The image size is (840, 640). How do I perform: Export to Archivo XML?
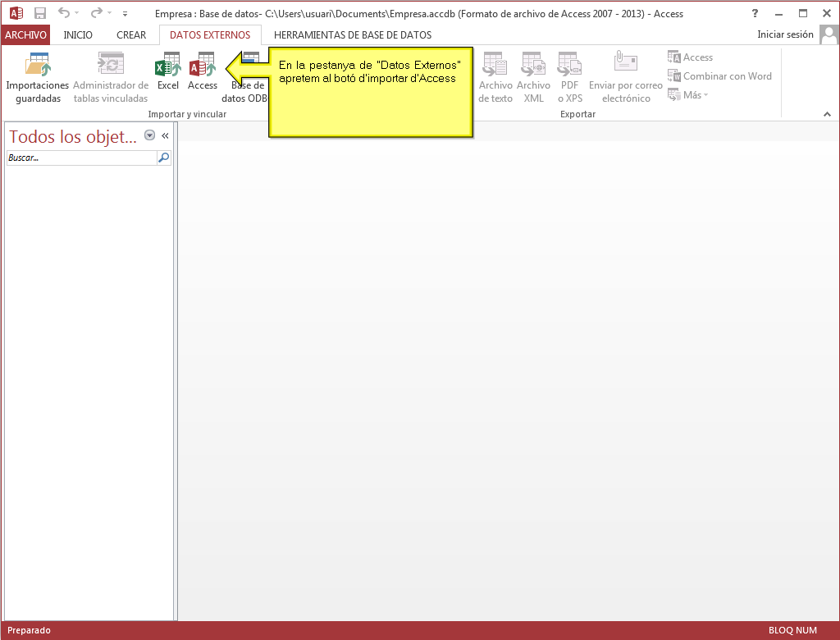[x=533, y=78]
